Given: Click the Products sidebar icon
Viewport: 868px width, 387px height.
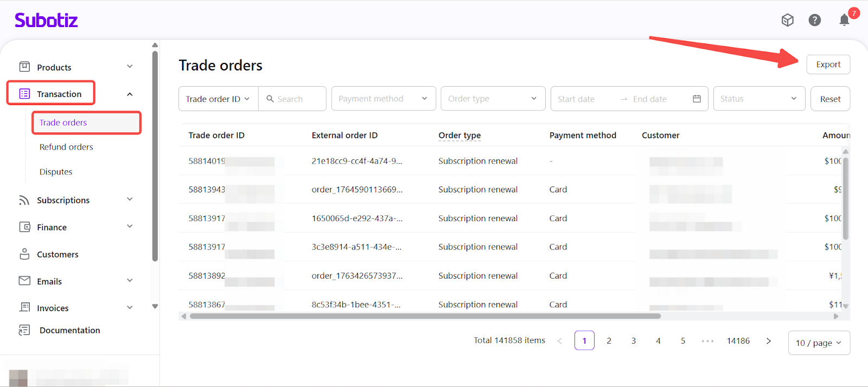Looking at the screenshot, I should coord(24,67).
